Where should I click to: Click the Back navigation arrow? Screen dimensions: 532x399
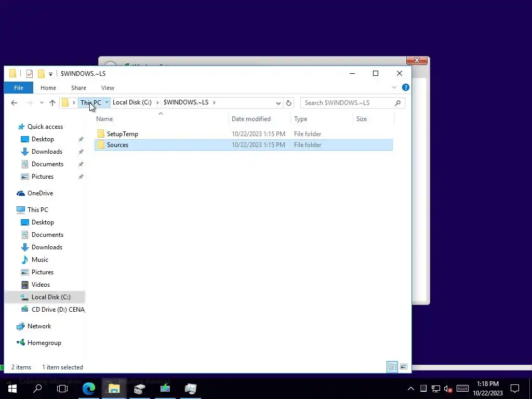tap(14, 103)
